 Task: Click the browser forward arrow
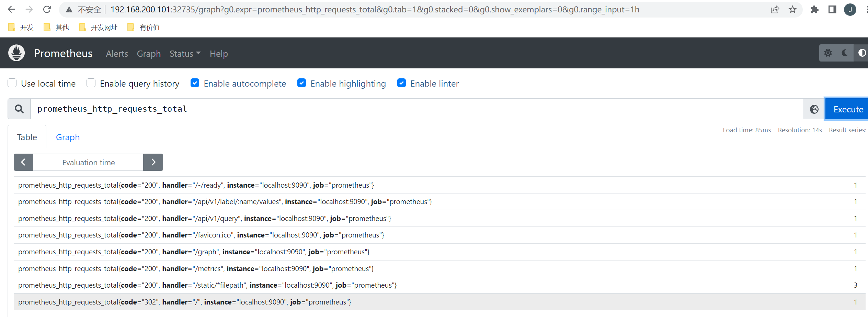[29, 9]
